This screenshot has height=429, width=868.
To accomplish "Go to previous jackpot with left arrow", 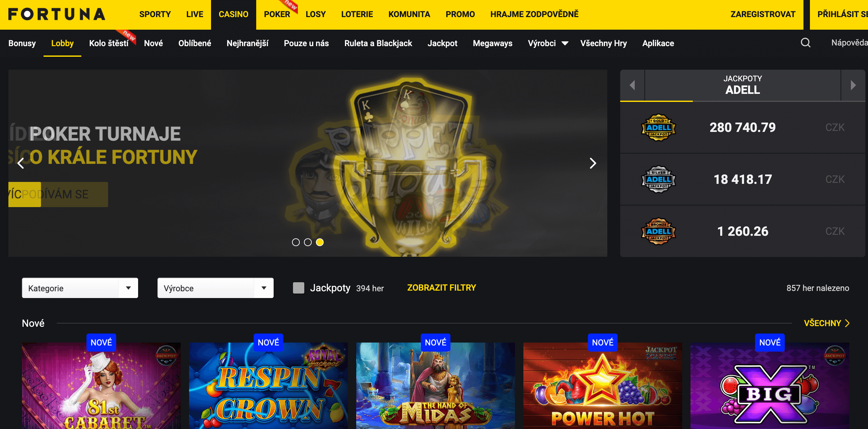I will [x=632, y=85].
